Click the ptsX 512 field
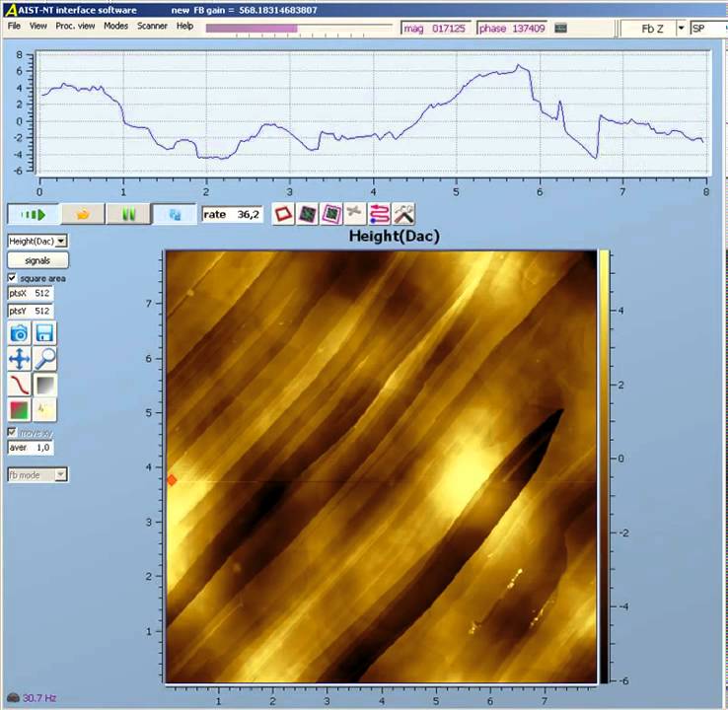 point(31,293)
